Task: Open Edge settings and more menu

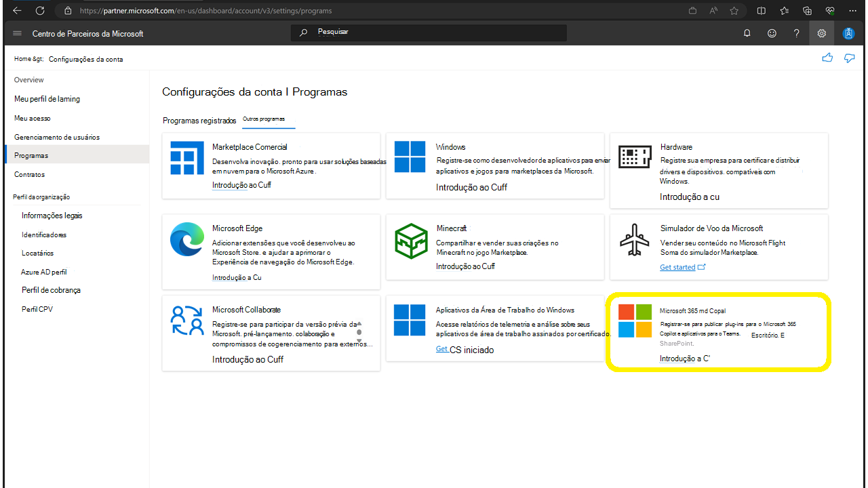Action: [x=853, y=11]
